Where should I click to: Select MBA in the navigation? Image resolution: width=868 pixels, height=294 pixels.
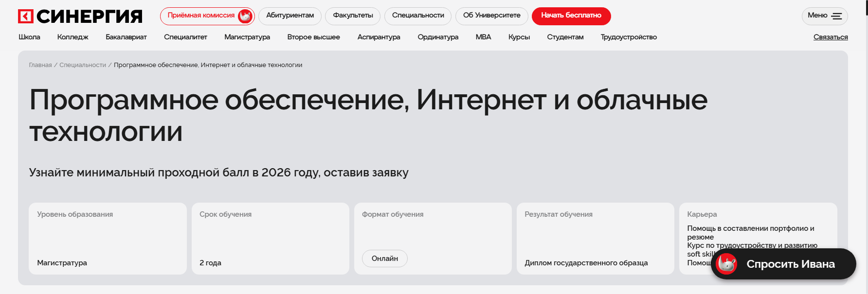pyautogui.click(x=483, y=37)
